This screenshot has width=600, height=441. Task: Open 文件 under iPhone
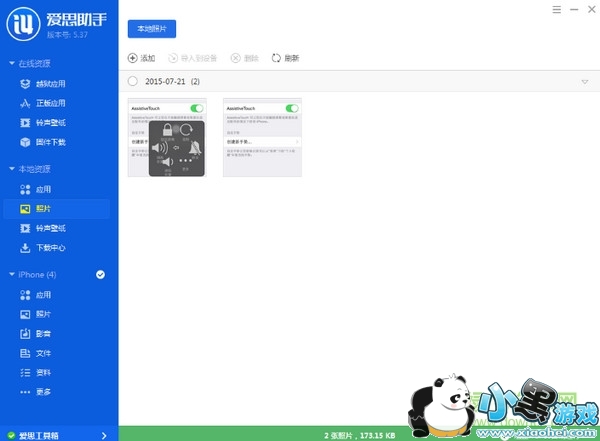click(36, 353)
